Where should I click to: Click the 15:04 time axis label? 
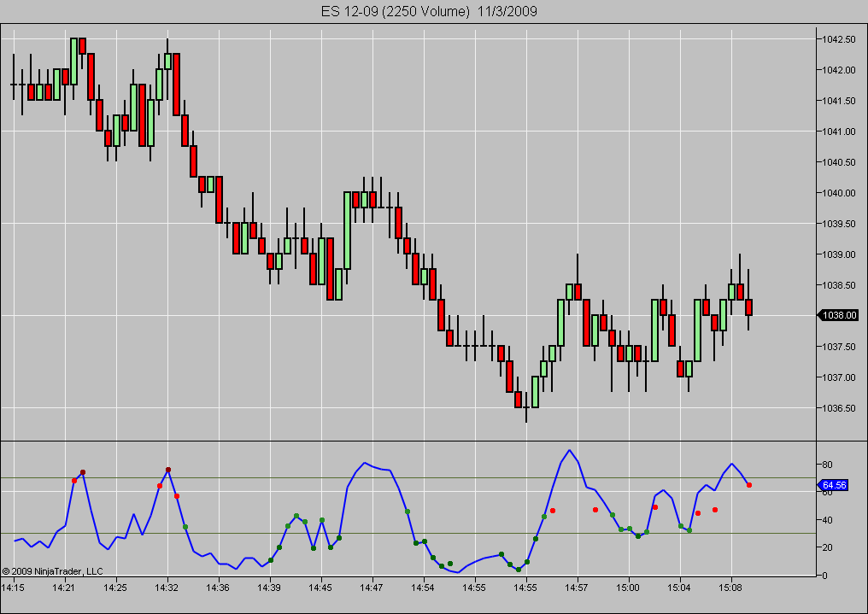pyautogui.click(x=678, y=588)
